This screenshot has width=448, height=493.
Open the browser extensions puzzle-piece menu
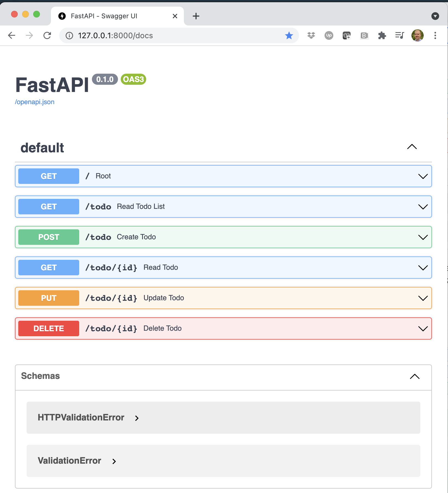pos(382,35)
